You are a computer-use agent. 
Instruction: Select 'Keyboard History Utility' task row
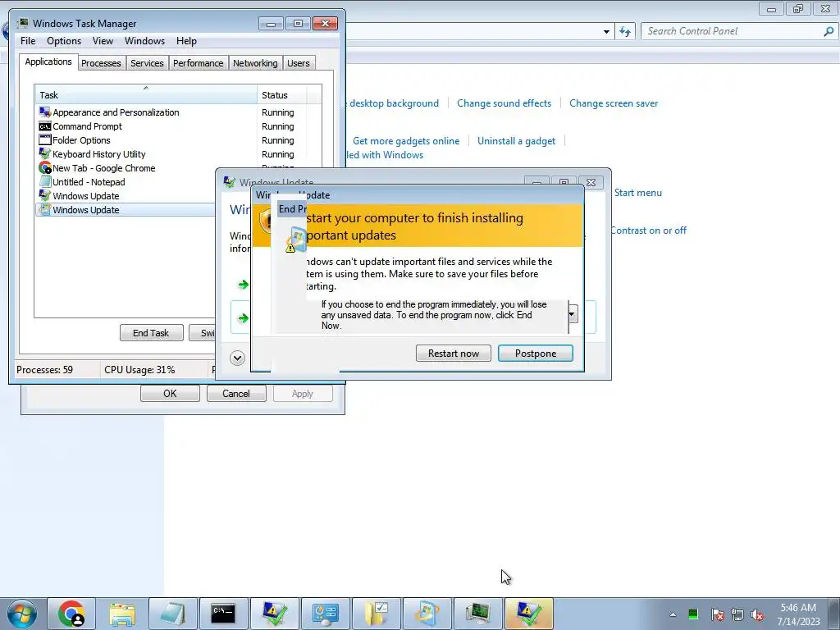178,154
